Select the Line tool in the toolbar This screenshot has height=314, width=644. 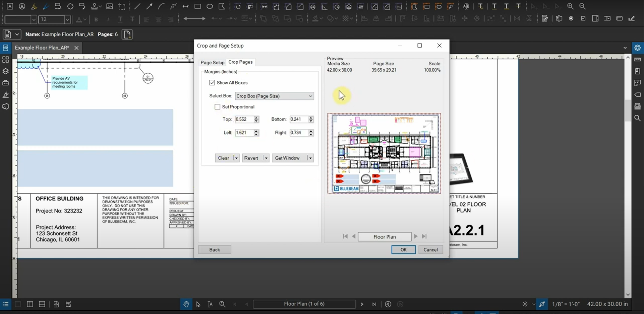coord(137,6)
